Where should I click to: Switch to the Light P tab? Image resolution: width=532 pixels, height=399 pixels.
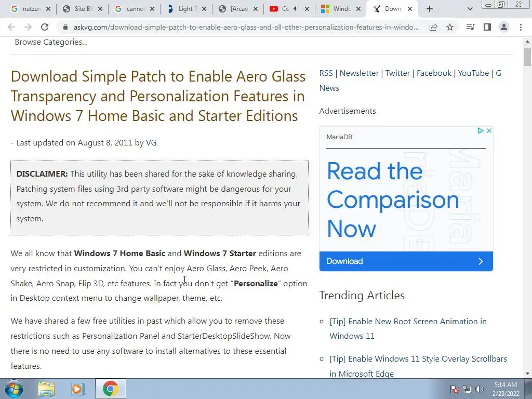[x=187, y=9]
